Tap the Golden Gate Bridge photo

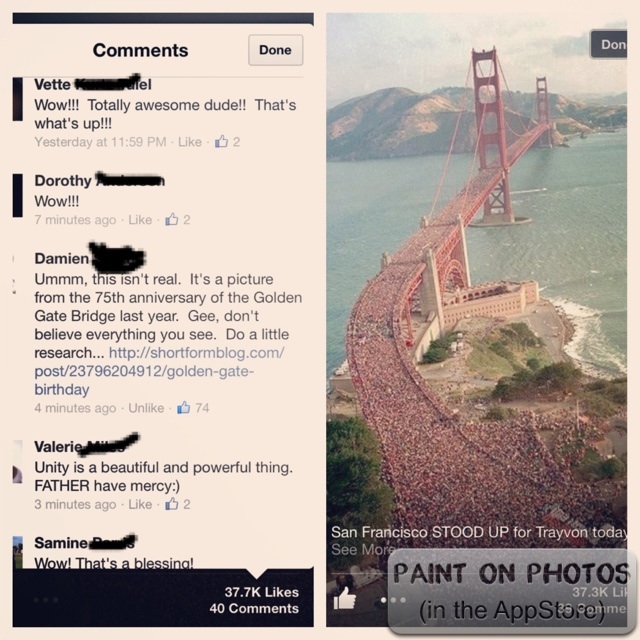pyautogui.click(x=477, y=286)
